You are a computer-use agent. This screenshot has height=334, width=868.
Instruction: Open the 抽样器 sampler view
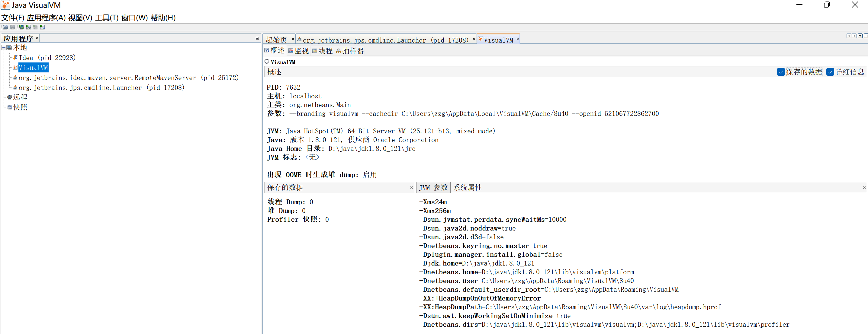(350, 50)
